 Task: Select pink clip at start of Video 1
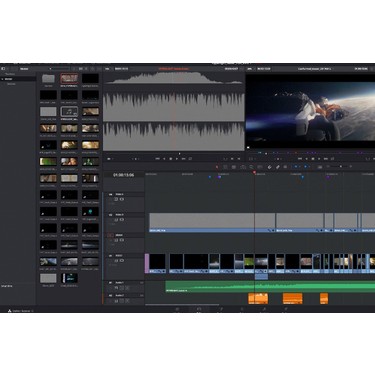pos(147,264)
